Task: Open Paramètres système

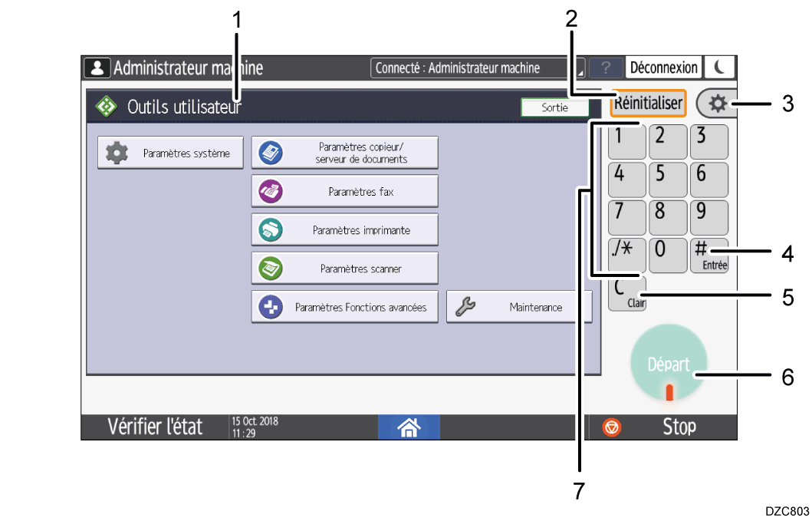Action: point(170,153)
